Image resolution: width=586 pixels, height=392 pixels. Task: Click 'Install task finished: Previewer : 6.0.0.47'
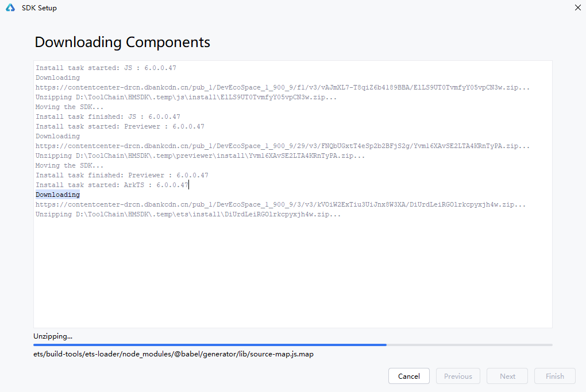122,175
